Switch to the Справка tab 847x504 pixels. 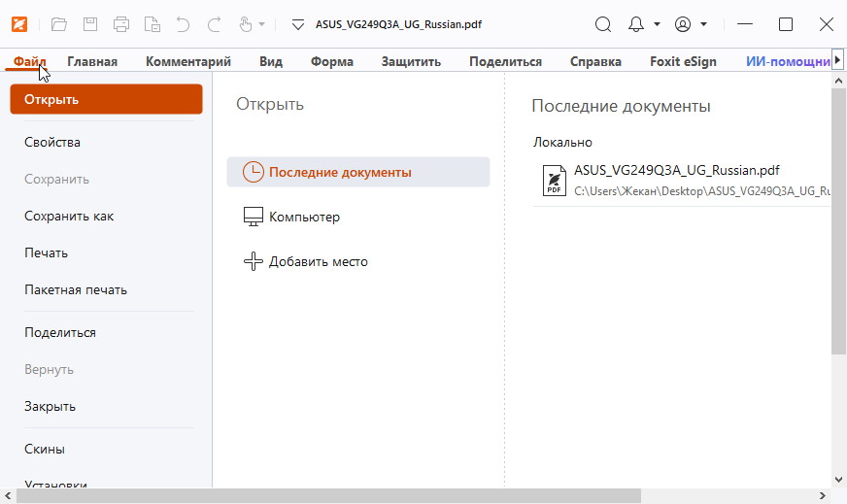point(595,61)
